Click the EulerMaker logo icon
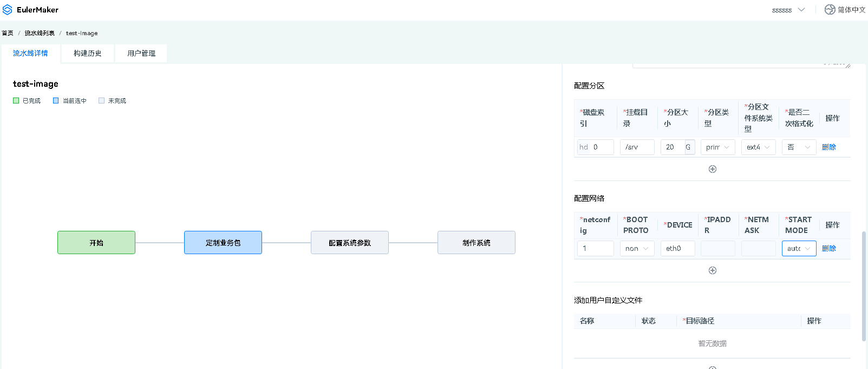 [x=8, y=10]
